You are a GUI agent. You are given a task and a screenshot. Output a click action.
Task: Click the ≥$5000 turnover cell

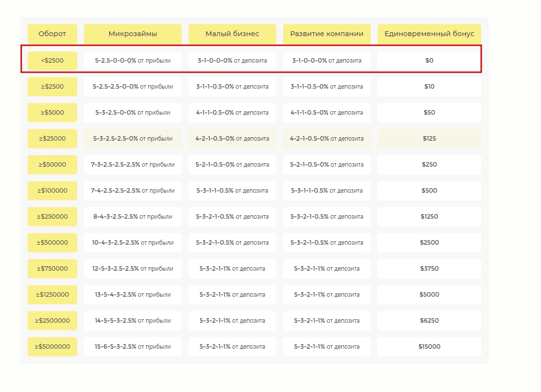tap(52, 113)
